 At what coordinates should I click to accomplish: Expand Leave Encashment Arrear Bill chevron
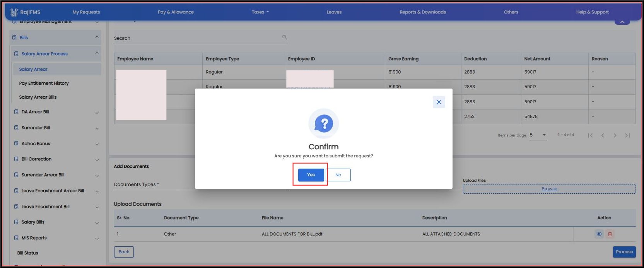pos(97,191)
